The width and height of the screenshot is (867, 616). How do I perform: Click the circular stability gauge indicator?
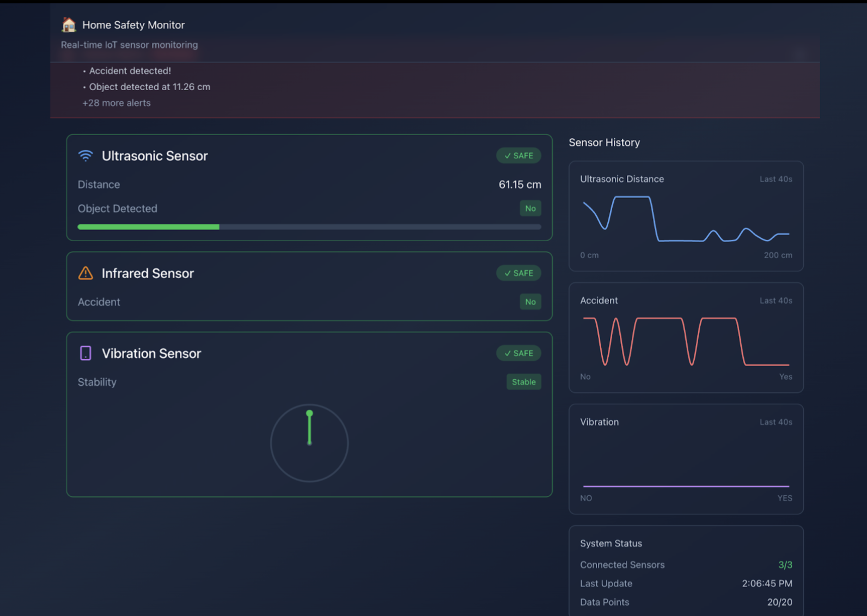pos(309,442)
